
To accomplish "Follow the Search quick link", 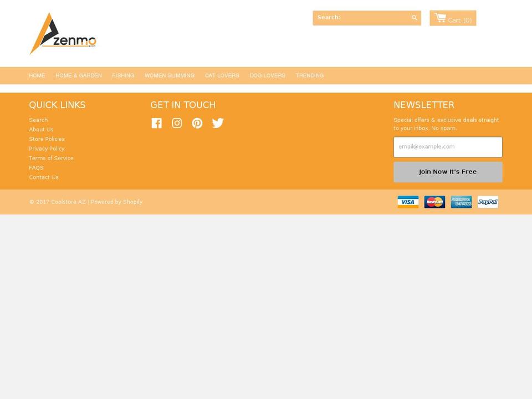I will click(38, 120).
